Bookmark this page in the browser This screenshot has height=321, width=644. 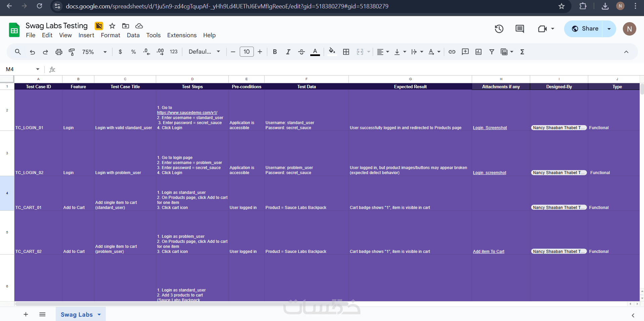561,6
